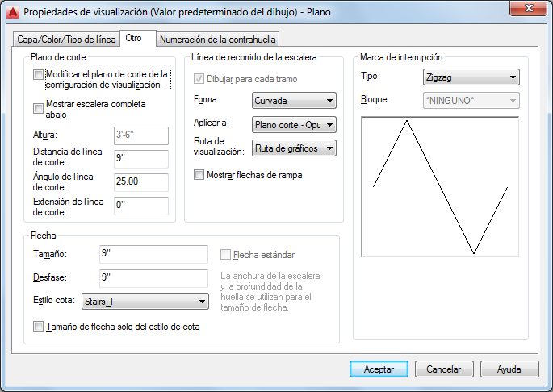Click the Distancia de línea de corte field
Screen dimensions: 553x392
point(140,159)
